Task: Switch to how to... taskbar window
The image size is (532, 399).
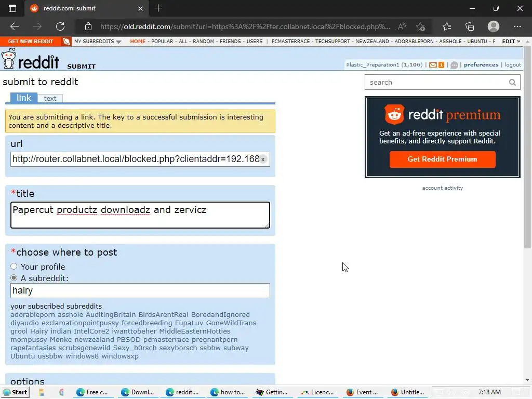Action: point(228,392)
